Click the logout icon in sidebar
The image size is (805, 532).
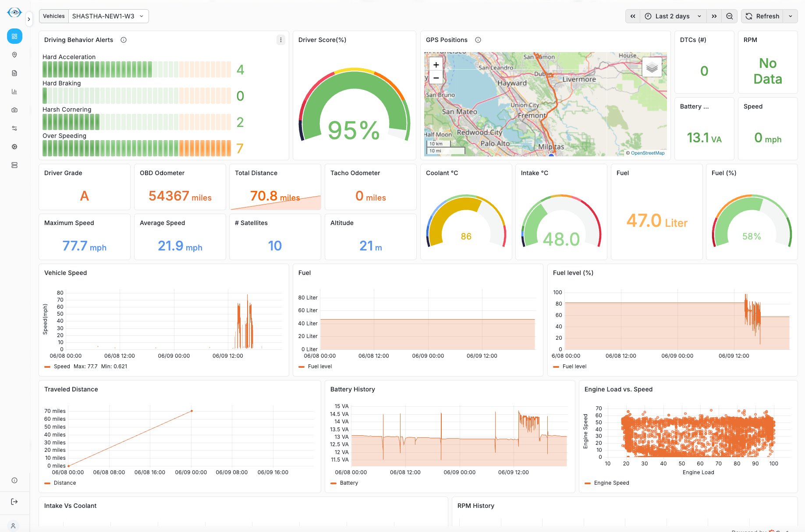pos(14,502)
